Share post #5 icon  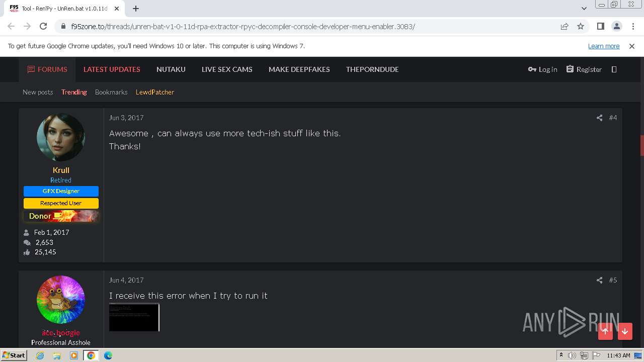click(x=599, y=280)
